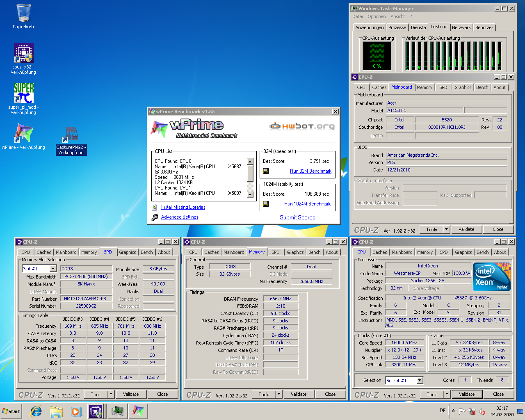The width and height of the screenshot is (525, 420).
Task: Switch to the Dienste tab in Task-Manager
Action: coord(418,27)
